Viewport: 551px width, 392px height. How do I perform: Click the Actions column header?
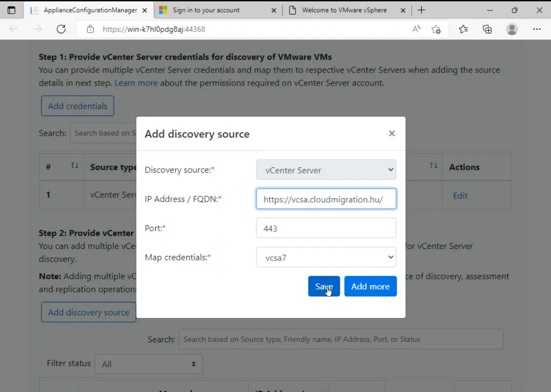pyautogui.click(x=464, y=167)
